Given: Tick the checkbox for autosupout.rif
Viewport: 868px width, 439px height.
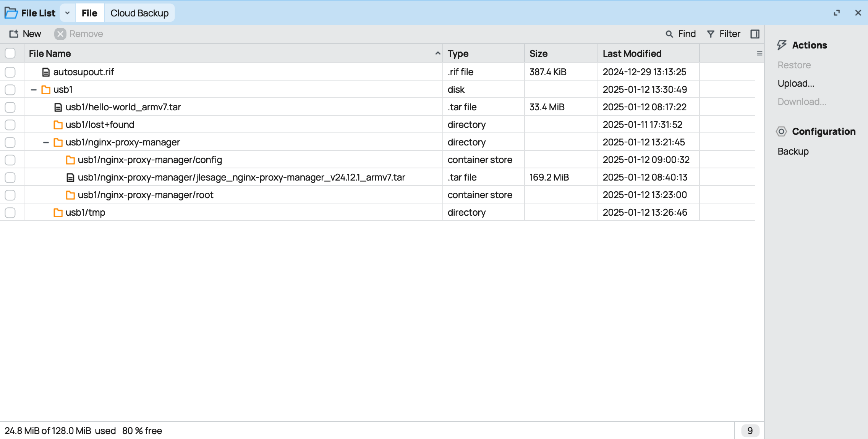Looking at the screenshot, I should 10,72.
